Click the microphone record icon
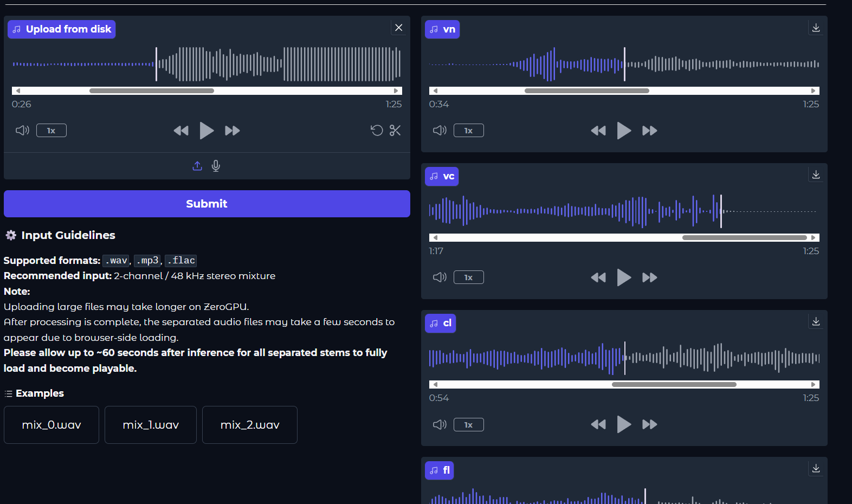 coord(216,166)
